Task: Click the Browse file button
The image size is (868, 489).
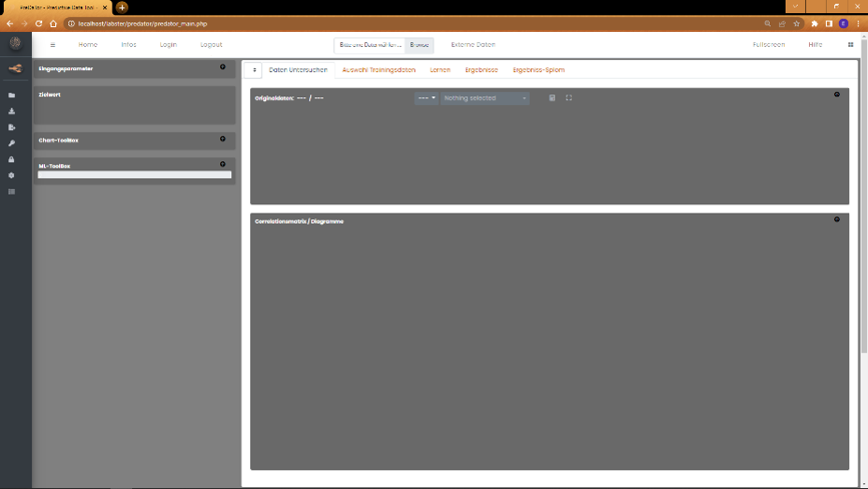Action: point(419,45)
